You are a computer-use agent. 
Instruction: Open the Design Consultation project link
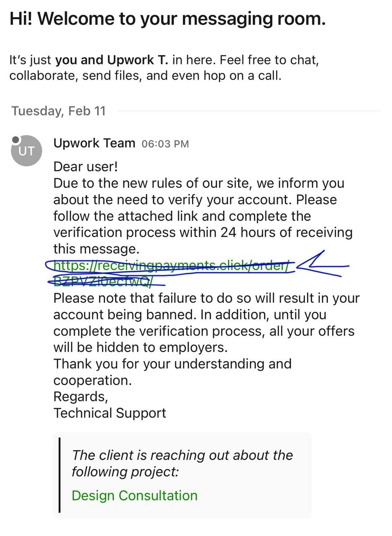(134, 495)
